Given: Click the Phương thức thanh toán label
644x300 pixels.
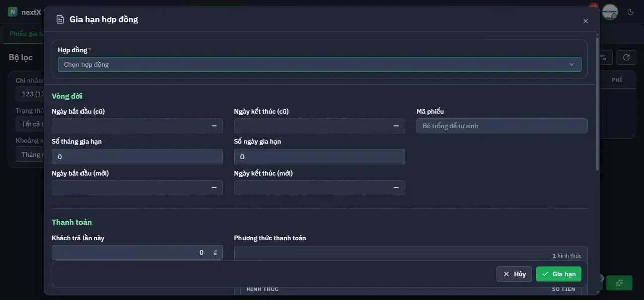Looking at the screenshot, I should click(270, 238).
